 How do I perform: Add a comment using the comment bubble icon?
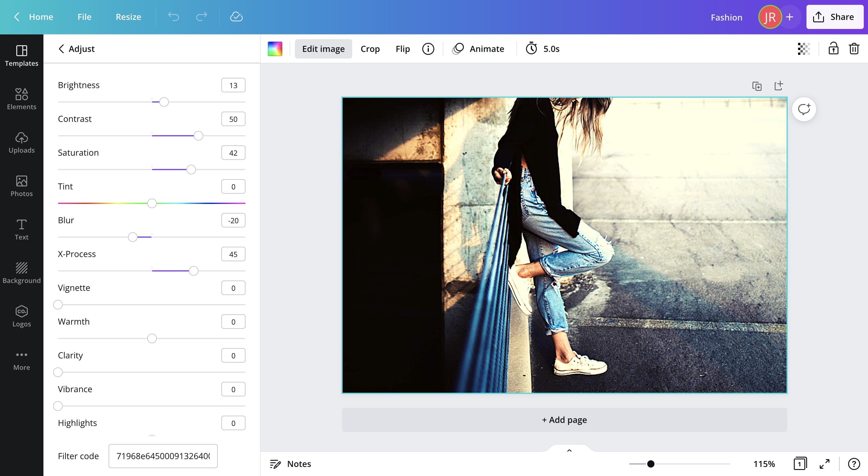tap(805, 109)
